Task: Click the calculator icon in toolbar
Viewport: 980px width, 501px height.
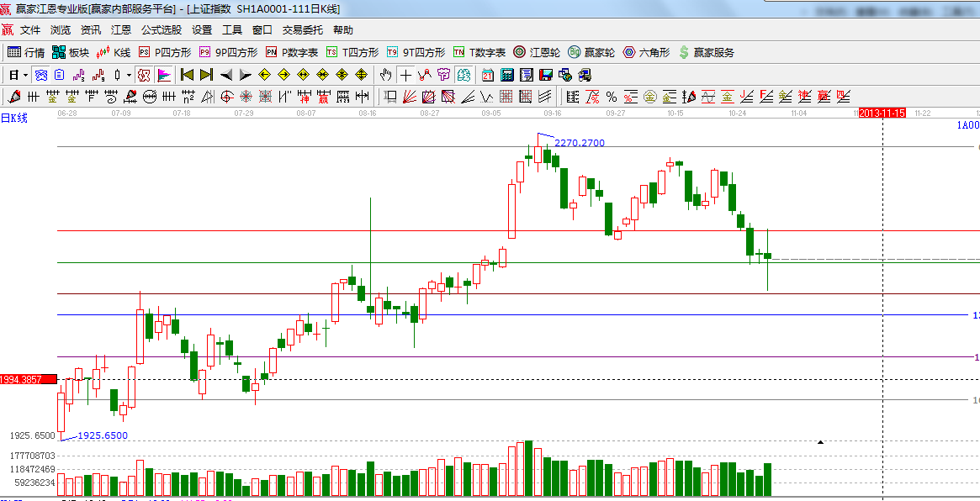Action: pos(507,75)
